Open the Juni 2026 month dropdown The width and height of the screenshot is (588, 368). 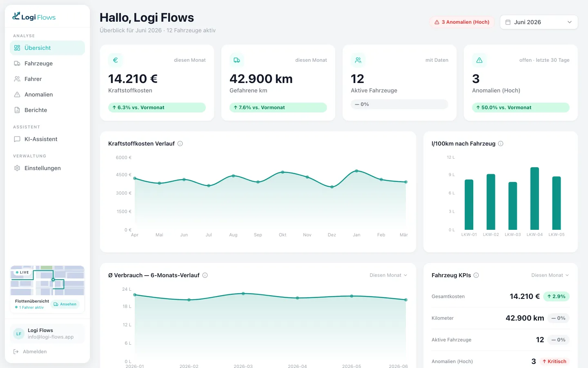point(539,22)
